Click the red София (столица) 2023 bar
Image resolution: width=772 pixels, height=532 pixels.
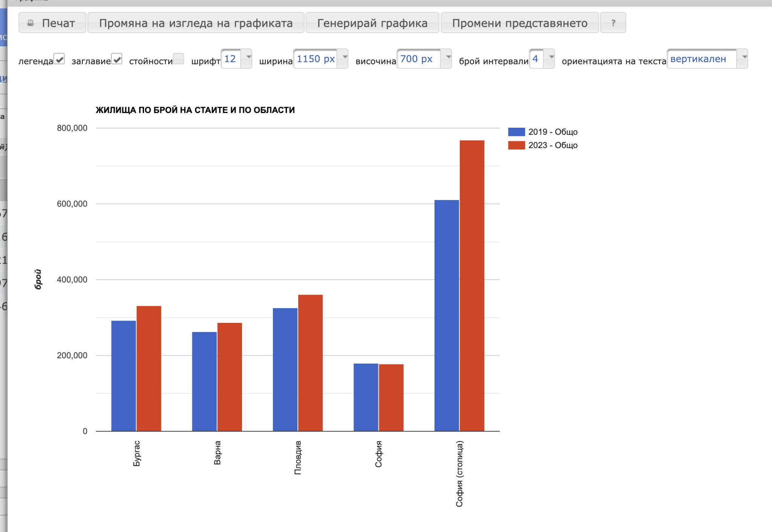click(x=472, y=286)
